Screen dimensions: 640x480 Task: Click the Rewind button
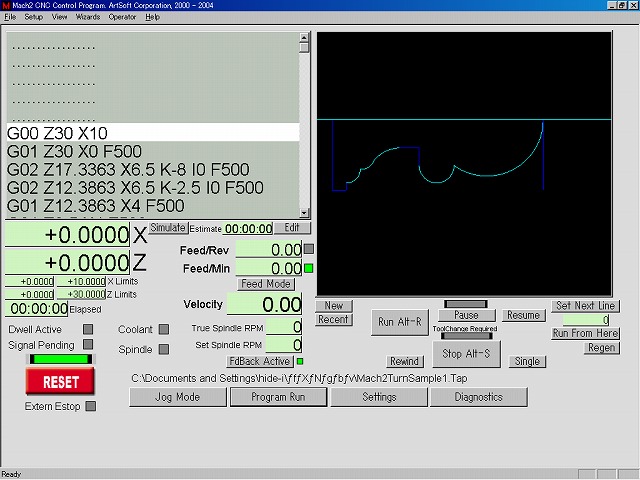tap(404, 361)
